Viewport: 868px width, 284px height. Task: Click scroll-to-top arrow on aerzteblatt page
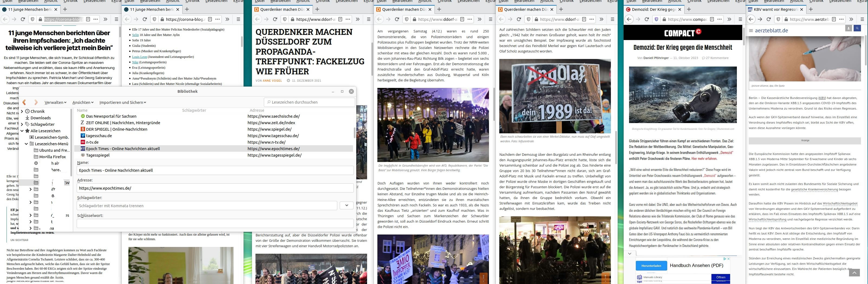854,272
